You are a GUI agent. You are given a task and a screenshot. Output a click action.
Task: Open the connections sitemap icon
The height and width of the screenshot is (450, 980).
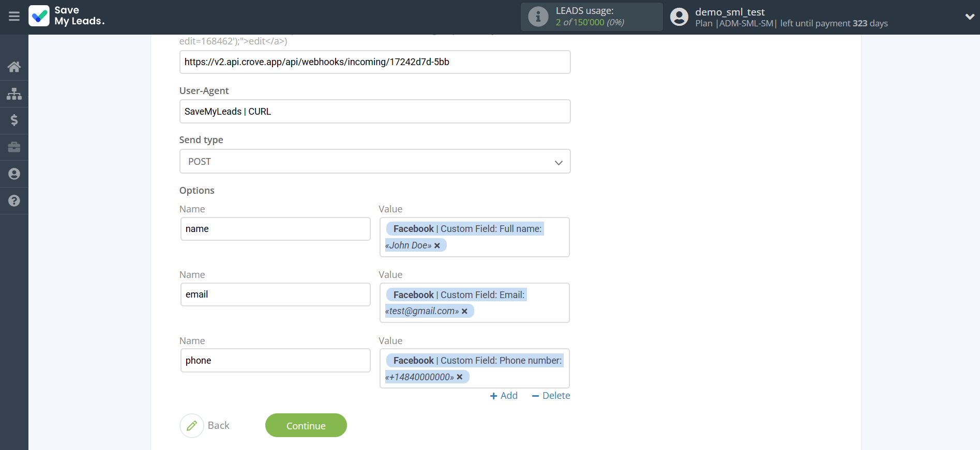14,94
